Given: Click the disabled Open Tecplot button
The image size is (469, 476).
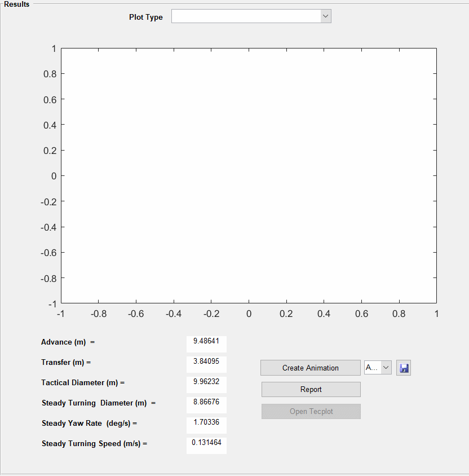Looking at the screenshot, I should [311, 411].
